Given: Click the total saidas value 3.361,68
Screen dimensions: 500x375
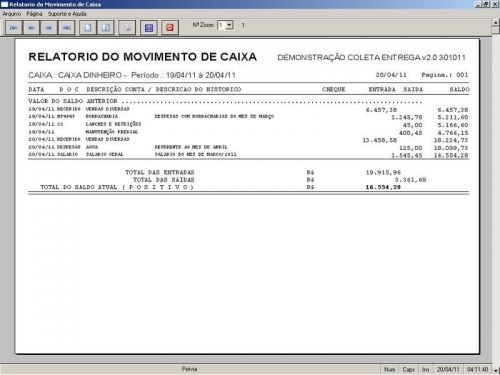Looking at the screenshot, I should pos(410,180).
